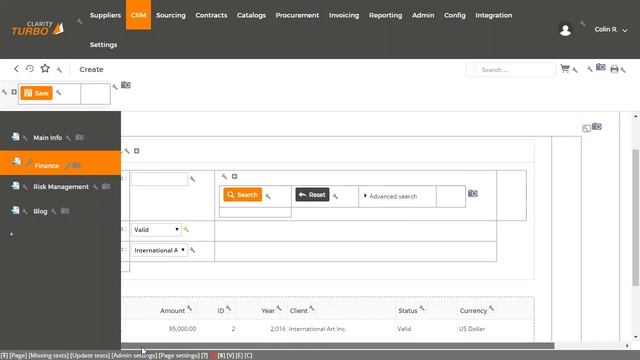Open the International A dropdown
This screenshot has width=640, height=360.
click(x=159, y=250)
